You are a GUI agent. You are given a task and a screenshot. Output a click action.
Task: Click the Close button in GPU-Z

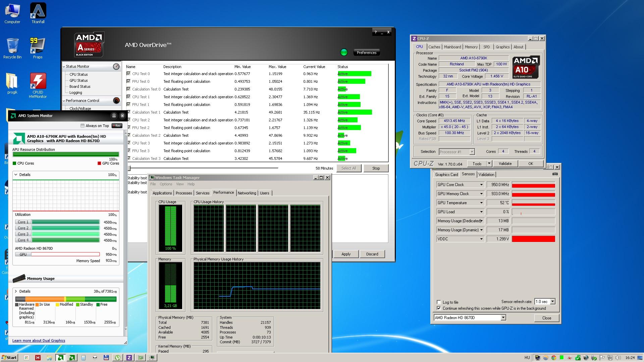point(547,318)
